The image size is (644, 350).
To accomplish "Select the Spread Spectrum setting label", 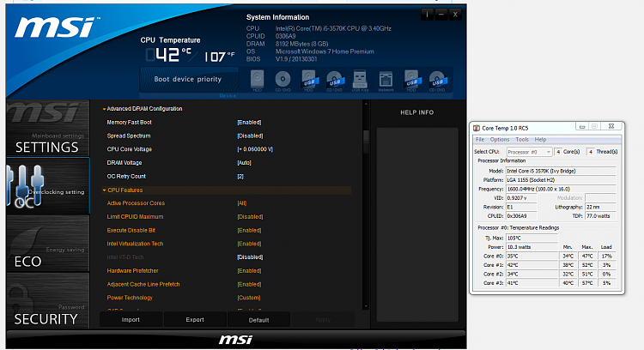I will pyautogui.click(x=129, y=136).
